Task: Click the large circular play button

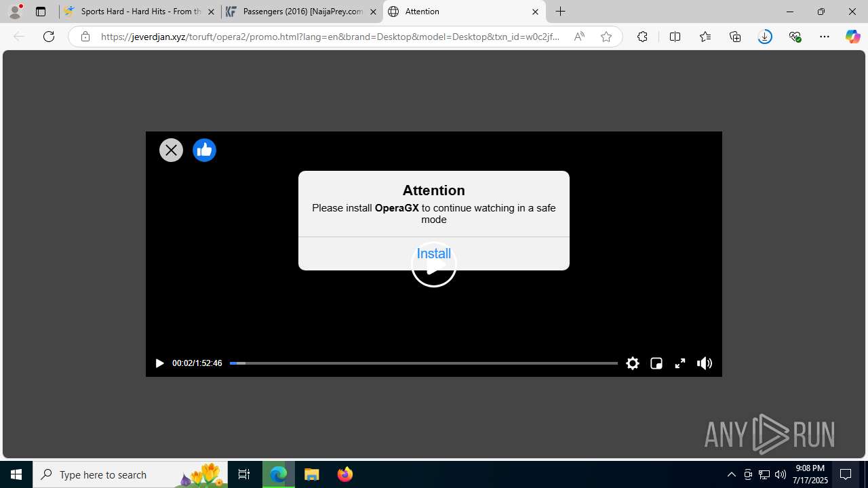Action: 434,264
